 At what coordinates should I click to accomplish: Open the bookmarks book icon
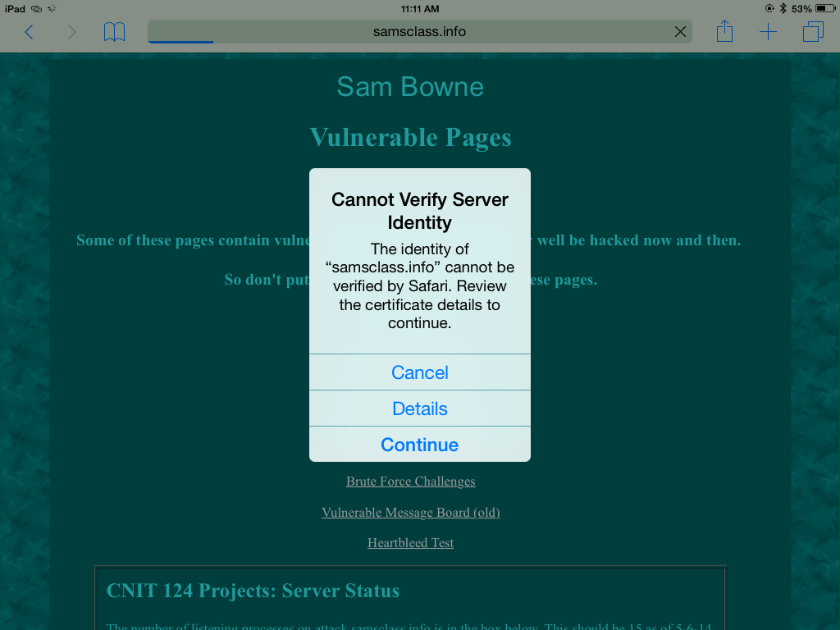tap(114, 32)
